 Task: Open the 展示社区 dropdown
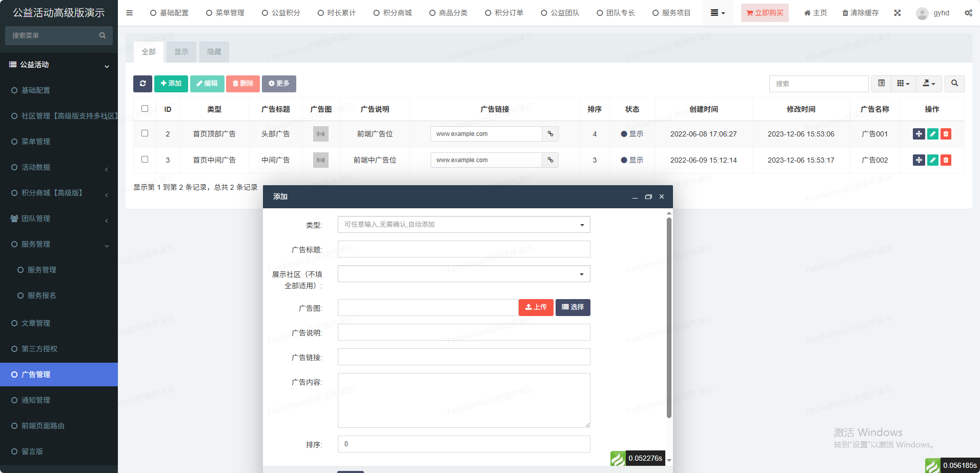click(x=463, y=274)
